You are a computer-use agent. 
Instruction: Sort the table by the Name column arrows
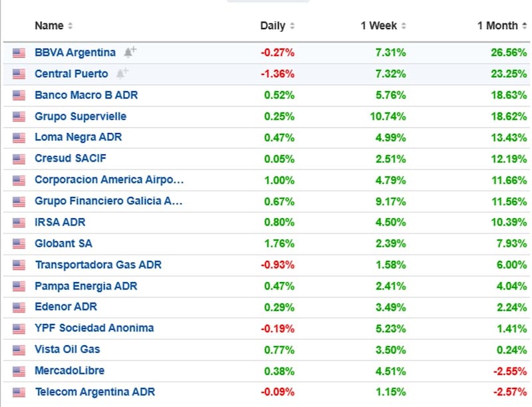[70, 26]
